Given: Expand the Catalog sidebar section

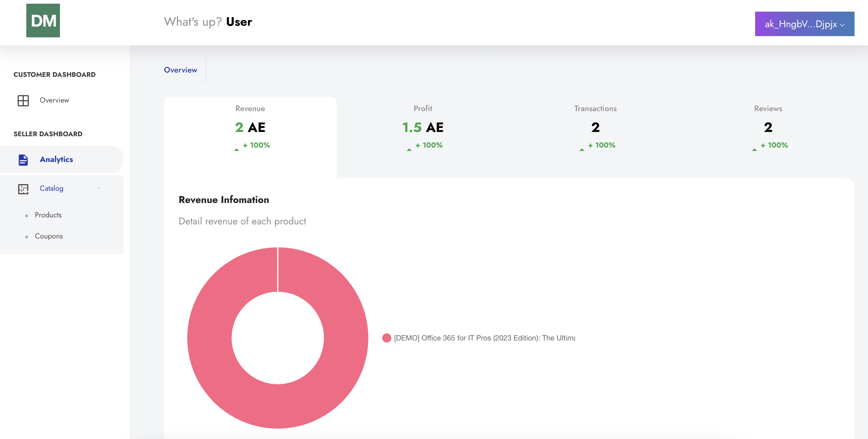Looking at the screenshot, I should 52,189.
